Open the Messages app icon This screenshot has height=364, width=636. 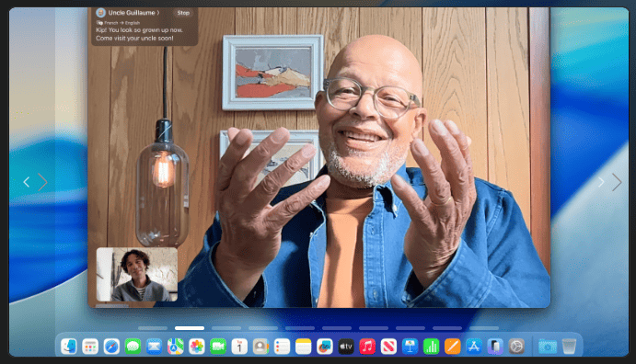[133, 347]
